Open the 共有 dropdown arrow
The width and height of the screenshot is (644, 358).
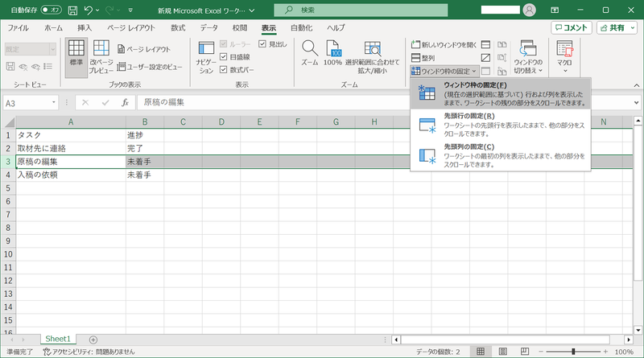pos(633,28)
